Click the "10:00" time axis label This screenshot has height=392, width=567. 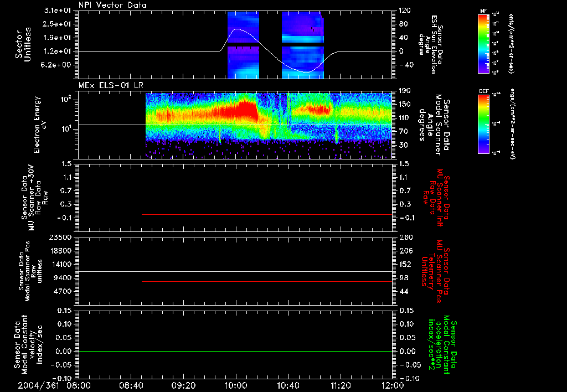coord(236,385)
